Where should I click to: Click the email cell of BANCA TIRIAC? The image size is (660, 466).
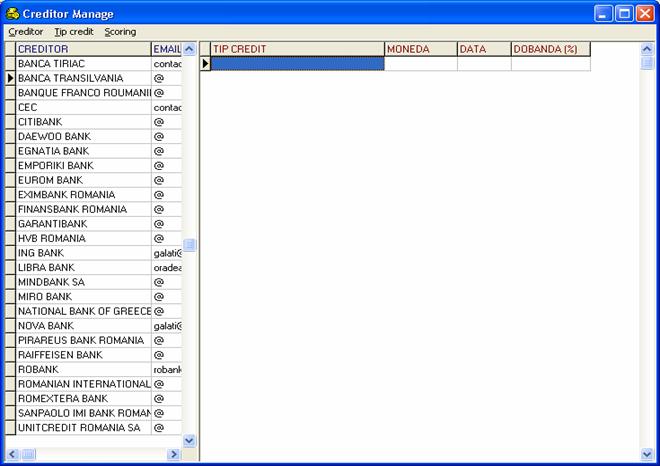[167, 64]
